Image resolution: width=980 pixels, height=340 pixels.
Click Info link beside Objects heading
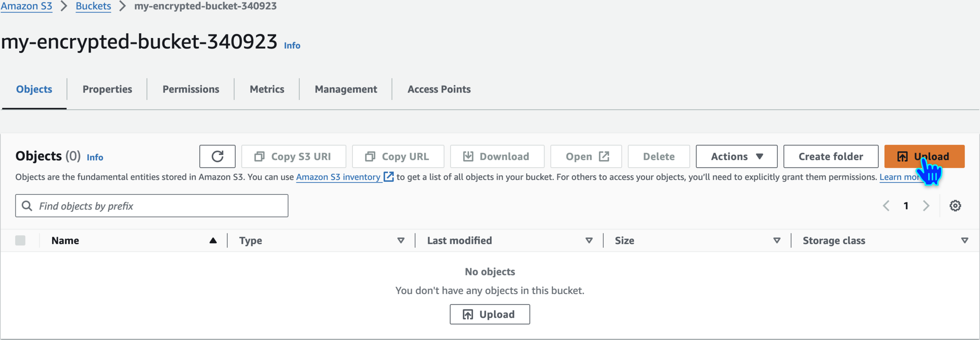pyautogui.click(x=95, y=157)
